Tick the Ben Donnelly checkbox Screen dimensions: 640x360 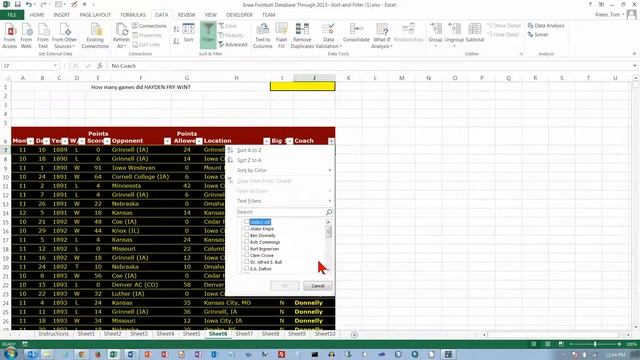247,235
